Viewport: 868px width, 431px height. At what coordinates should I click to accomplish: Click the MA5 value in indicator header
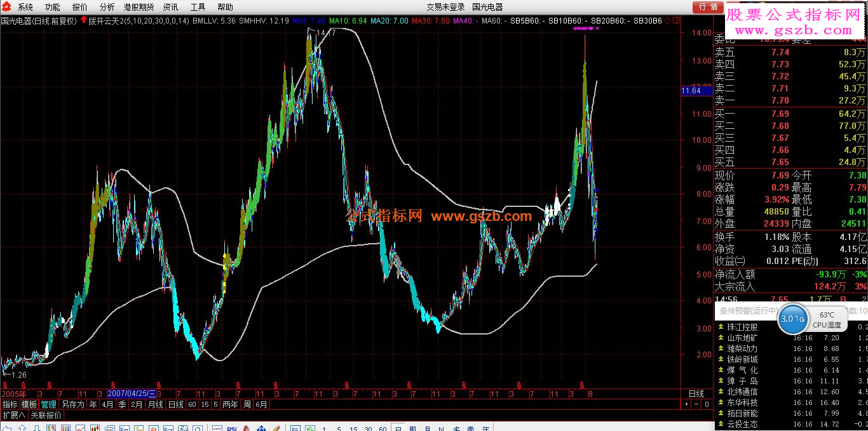coord(309,20)
